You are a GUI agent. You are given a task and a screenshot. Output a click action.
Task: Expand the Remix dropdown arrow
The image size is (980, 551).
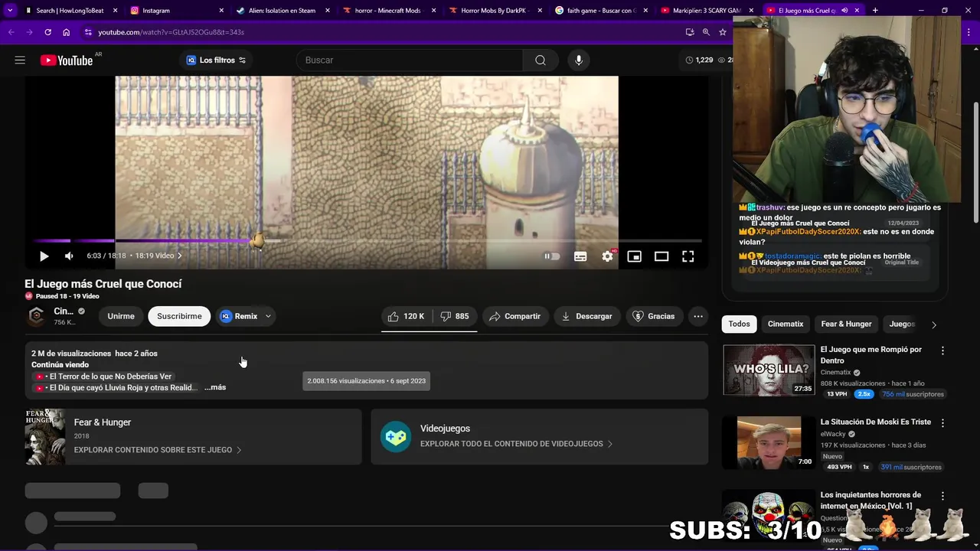268,316
